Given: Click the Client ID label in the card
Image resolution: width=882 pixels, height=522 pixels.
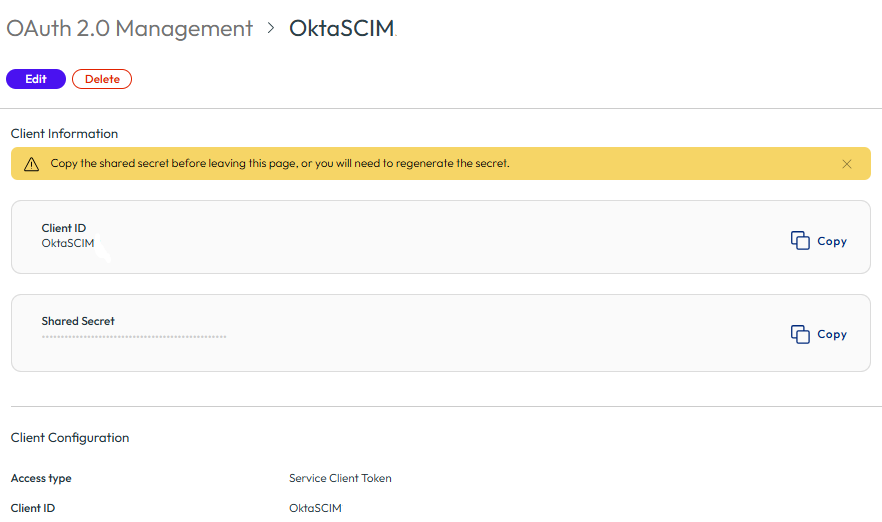Looking at the screenshot, I should pos(64,228).
